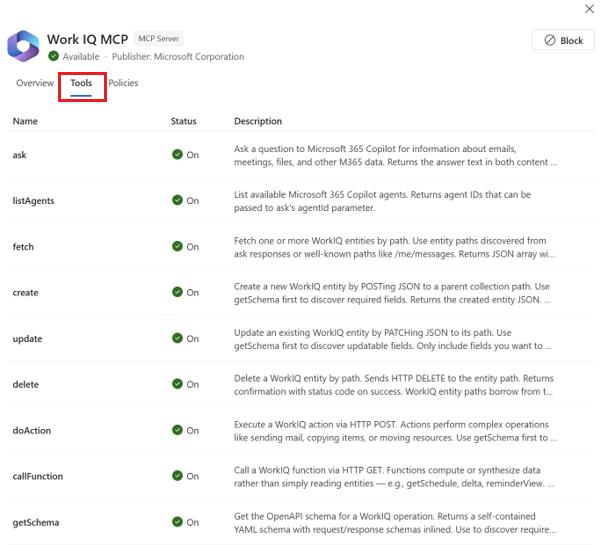601x545 pixels.
Task: Click the listAgents description text
Action: pyautogui.click(x=383, y=201)
